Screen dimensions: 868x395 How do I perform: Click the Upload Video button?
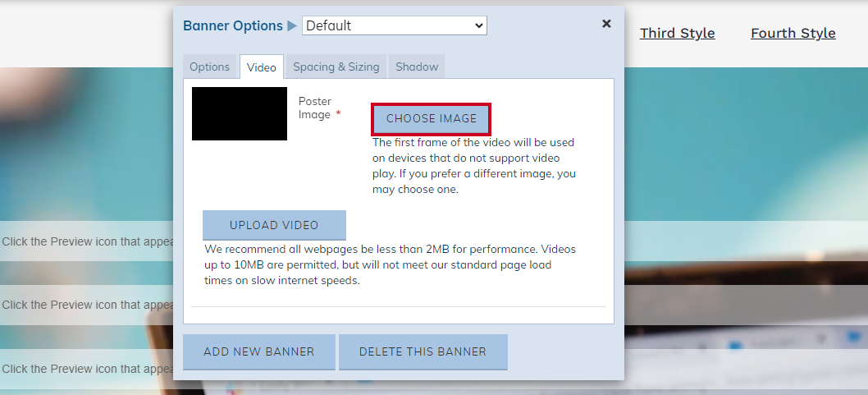coord(274,225)
